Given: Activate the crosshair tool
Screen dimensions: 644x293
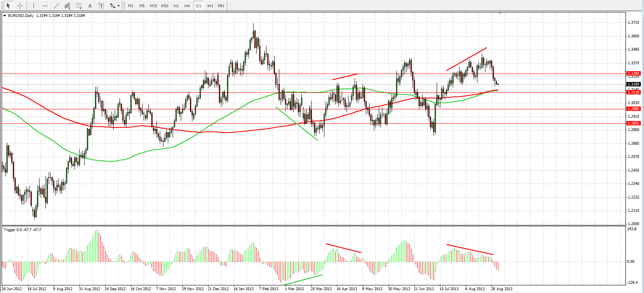Looking at the screenshot, I should click(20, 6).
